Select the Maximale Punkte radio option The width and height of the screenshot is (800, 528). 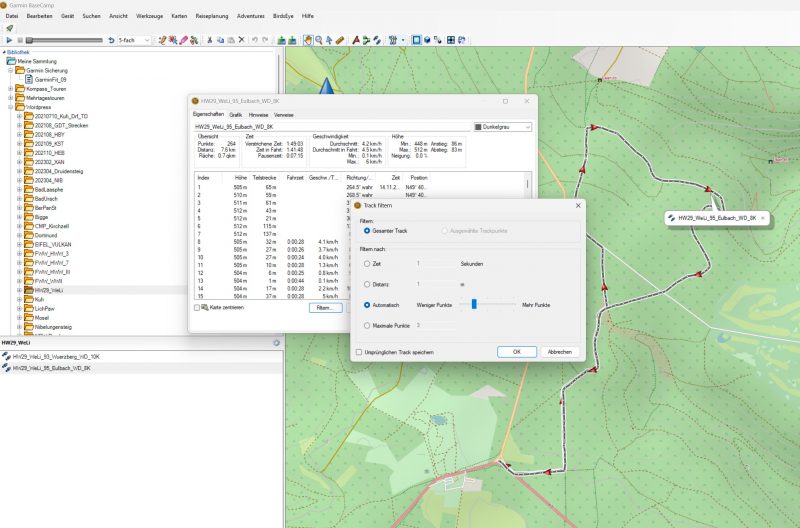point(367,325)
